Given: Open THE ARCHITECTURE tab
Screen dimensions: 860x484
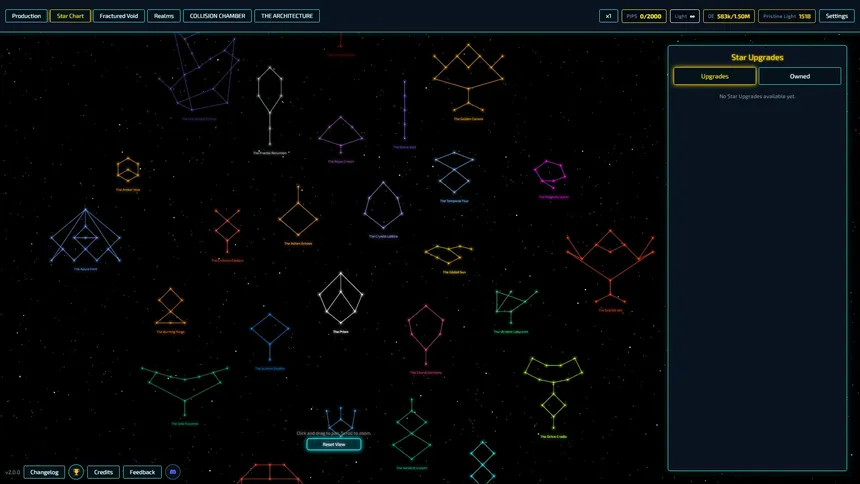Looking at the screenshot, I should 287,16.
